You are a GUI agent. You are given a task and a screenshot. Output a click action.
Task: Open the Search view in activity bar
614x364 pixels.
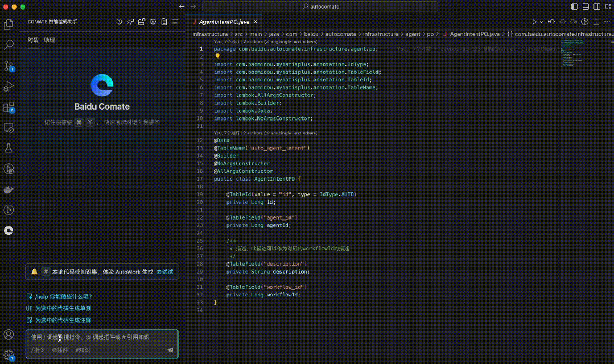tap(9, 44)
